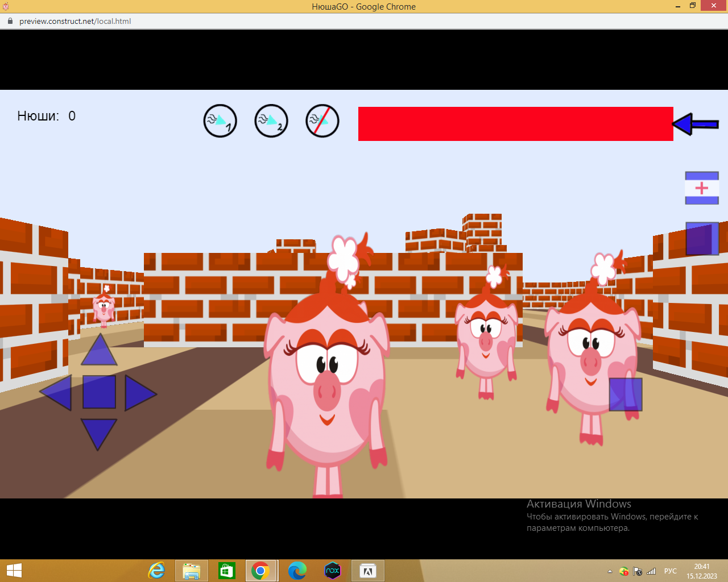The width and height of the screenshot is (728, 582).
Task: Click the crossed-out fan off icon
Action: 322,121
